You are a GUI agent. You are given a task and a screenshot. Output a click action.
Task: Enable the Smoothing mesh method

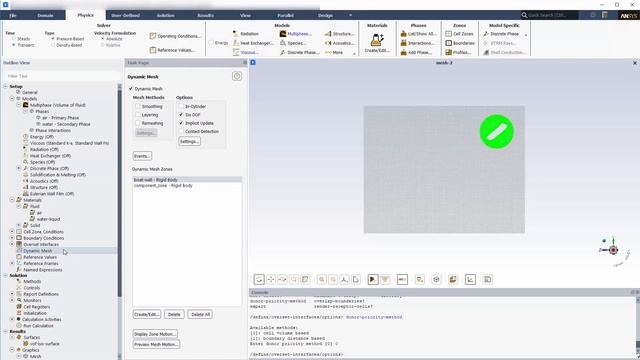click(x=138, y=107)
